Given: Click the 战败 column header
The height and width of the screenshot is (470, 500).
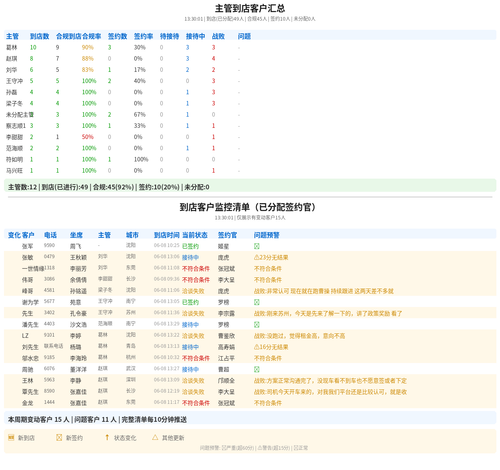Looking at the screenshot, I should click(218, 36).
